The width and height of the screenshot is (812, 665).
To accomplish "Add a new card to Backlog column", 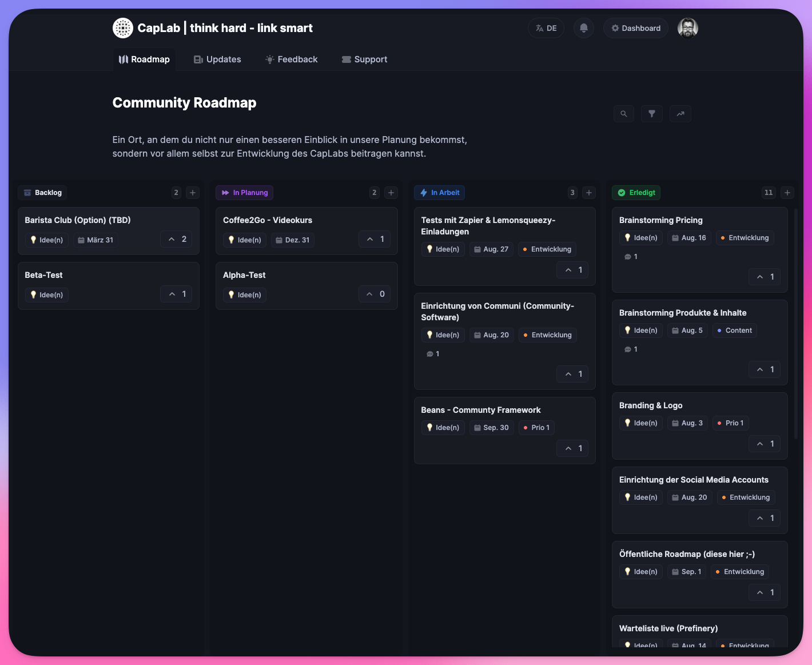I will tap(193, 193).
